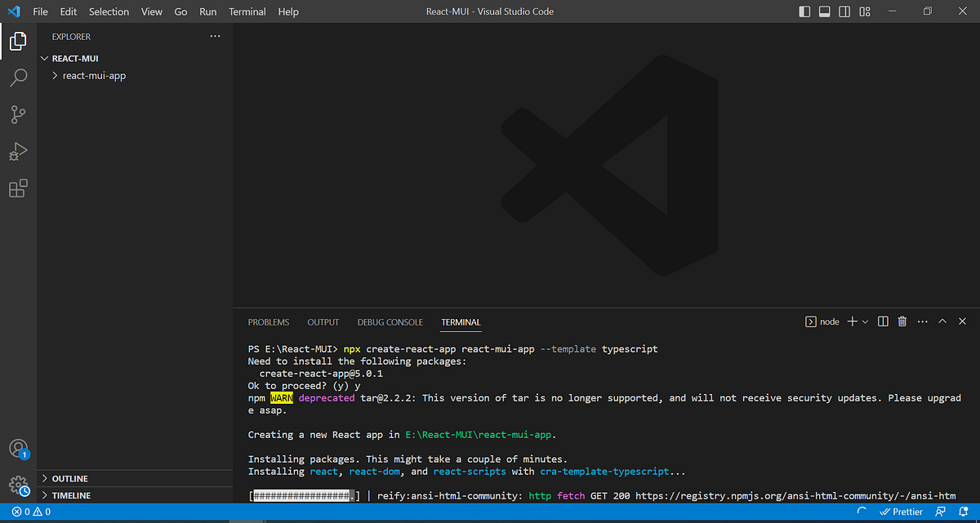Click the yellow WARN label in terminal
This screenshot has height=523, width=980.
pyautogui.click(x=281, y=398)
